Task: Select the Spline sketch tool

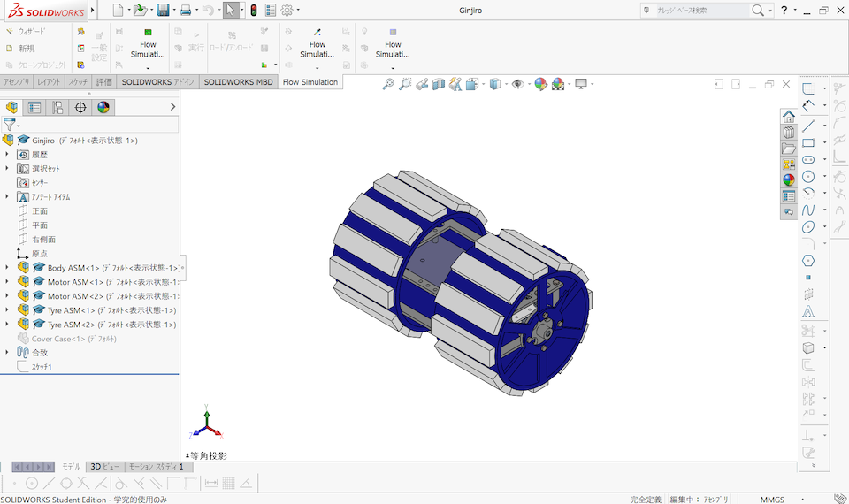Action: 808,210
